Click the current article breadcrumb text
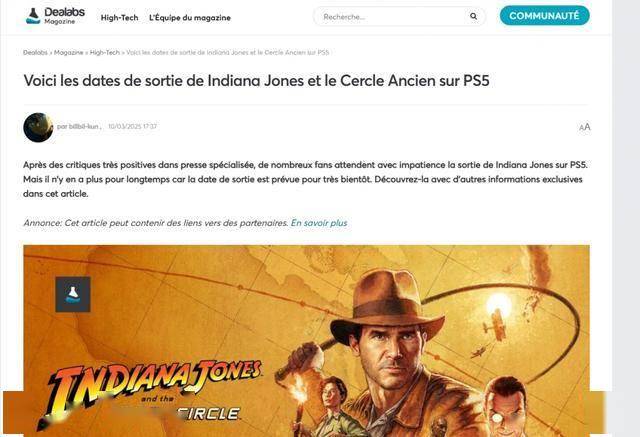640x437 pixels. tap(227, 52)
